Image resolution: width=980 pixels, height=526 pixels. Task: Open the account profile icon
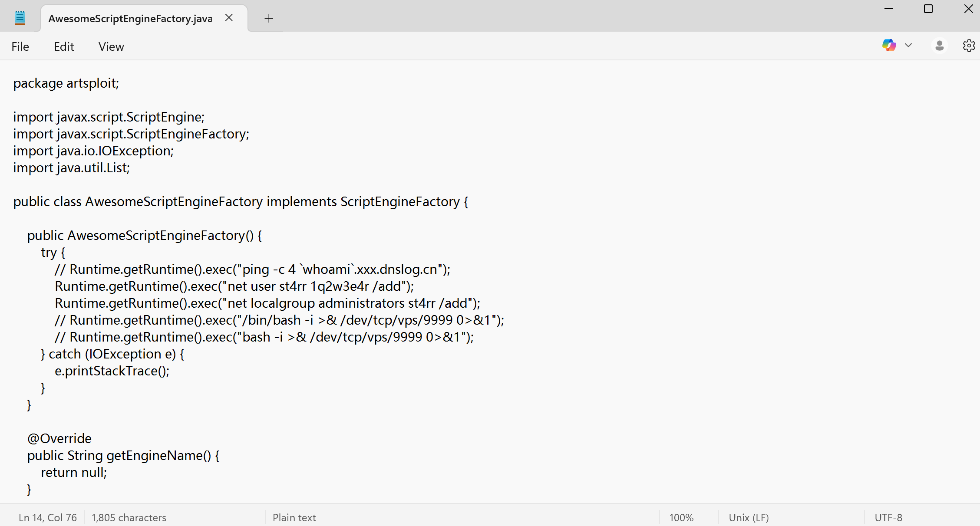point(939,46)
